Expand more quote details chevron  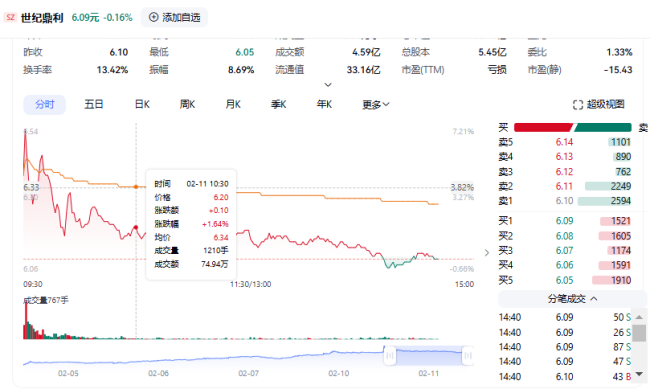[328, 85]
